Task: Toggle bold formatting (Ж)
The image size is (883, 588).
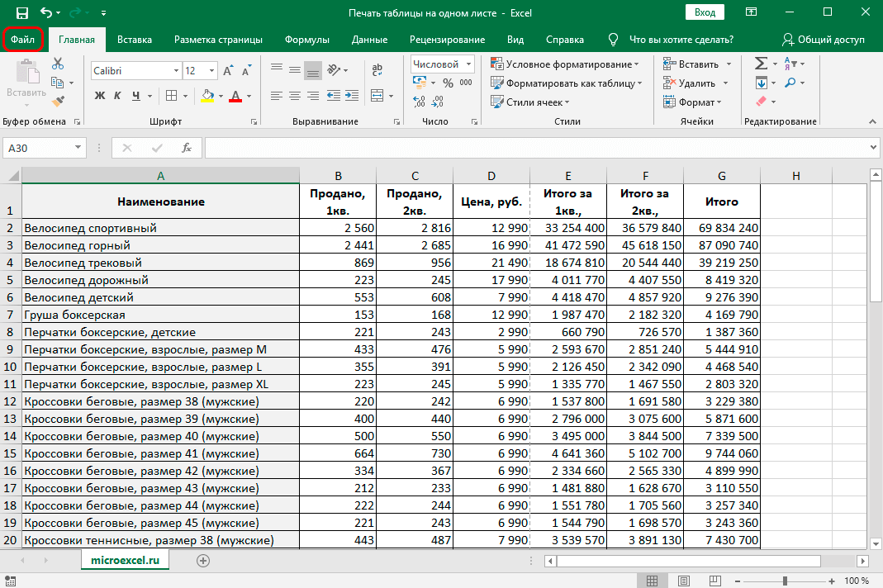Action: [x=100, y=96]
